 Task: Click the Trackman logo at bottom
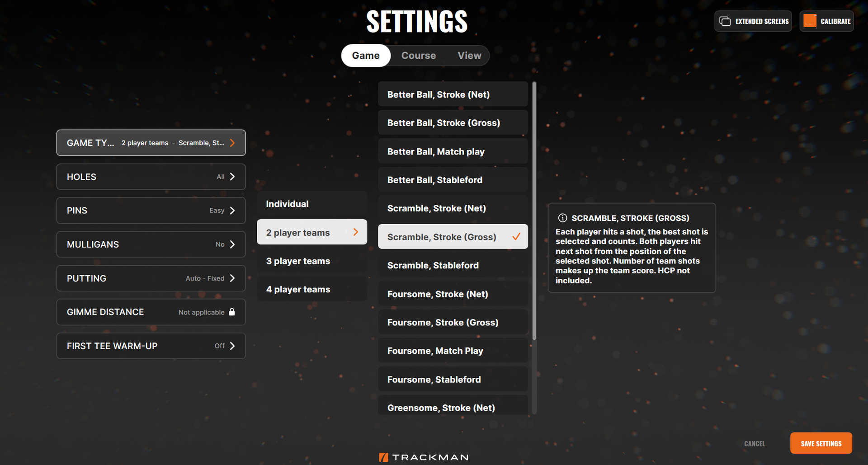pyautogui.click(x=424, y=457)
